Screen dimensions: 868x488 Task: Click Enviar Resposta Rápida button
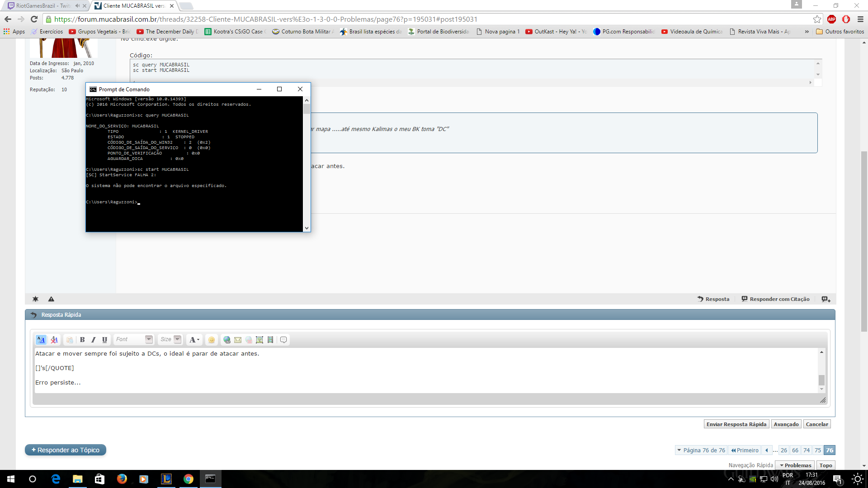pos(736,424)
